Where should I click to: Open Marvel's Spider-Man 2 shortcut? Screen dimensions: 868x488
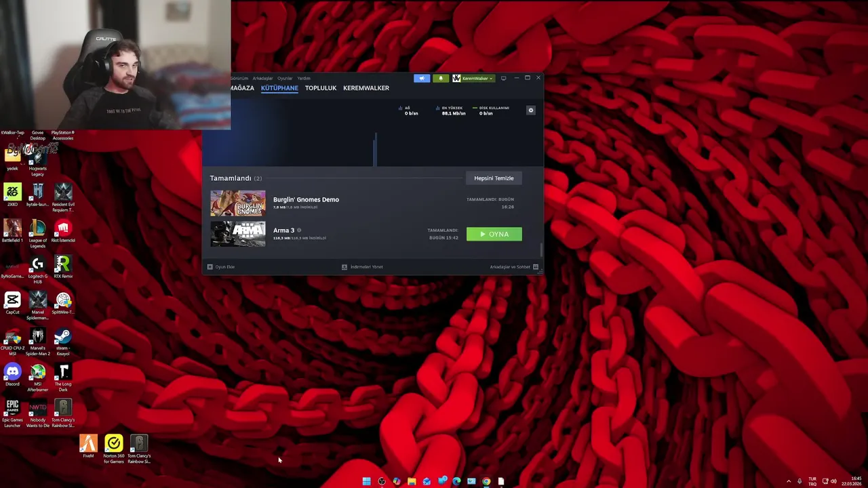click(38, 342)
